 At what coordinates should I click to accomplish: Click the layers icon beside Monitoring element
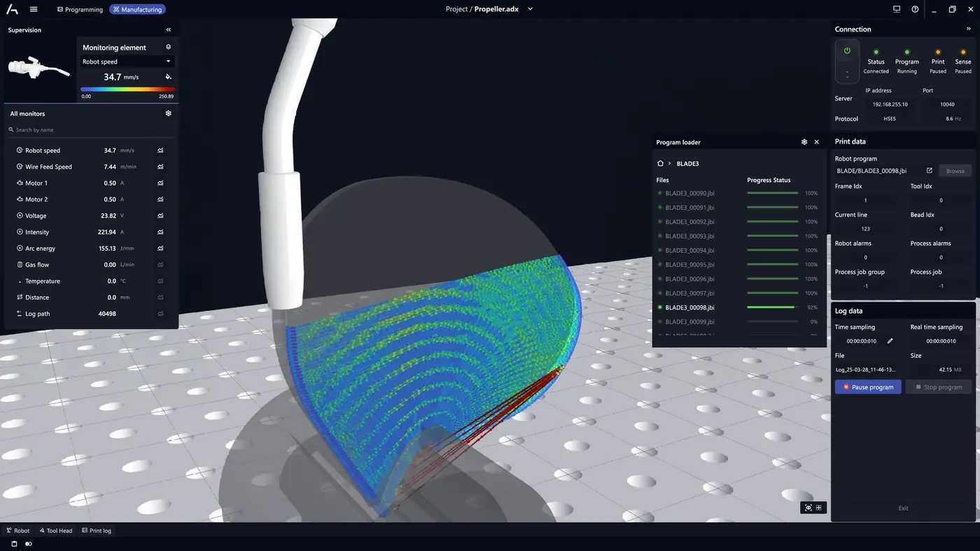168,47
